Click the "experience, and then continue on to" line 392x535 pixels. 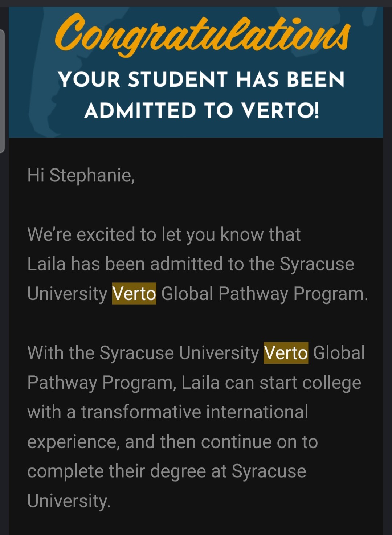(172, 442)
